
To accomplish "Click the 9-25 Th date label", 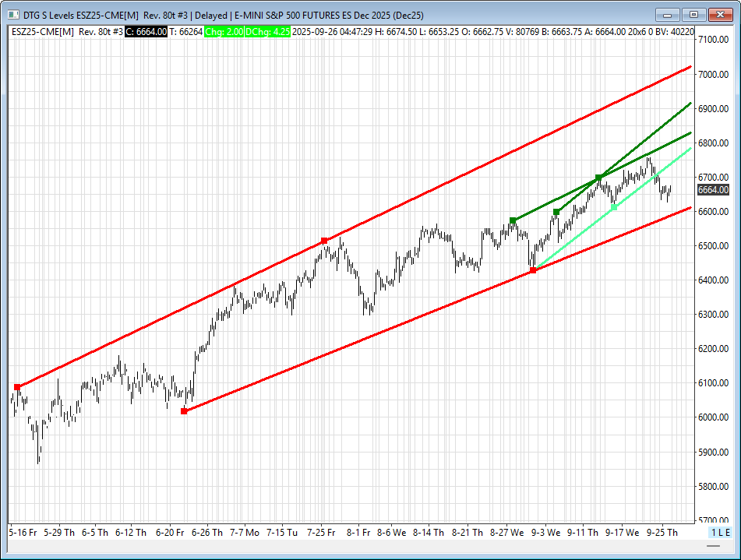I will coord(662,533).
